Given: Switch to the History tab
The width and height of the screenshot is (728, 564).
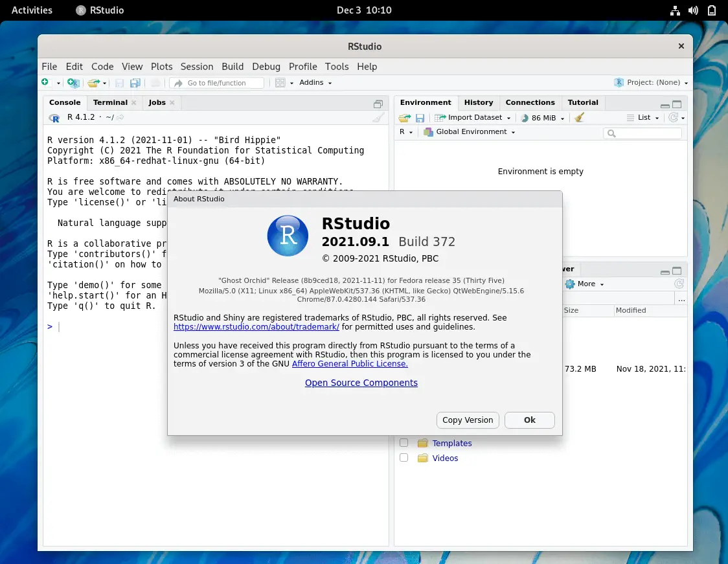Looking at the screenshot, I should (x=478, y=102).
